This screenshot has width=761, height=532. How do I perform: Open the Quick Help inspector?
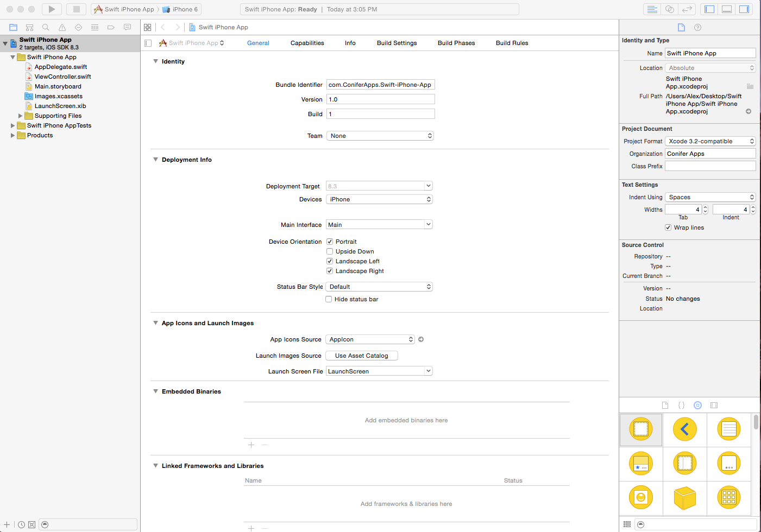(697, 27)
